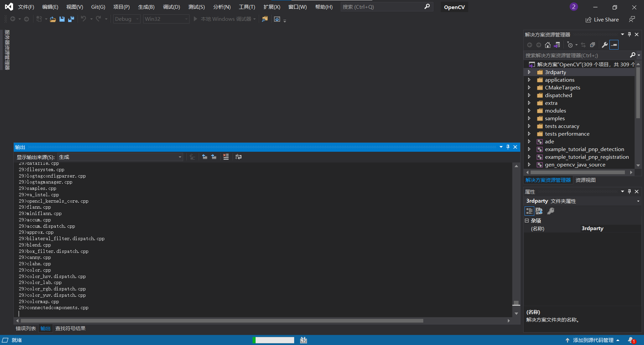Toggle word wrap in Output panel
Screen dimensions: 644x345
click(238, 157)
